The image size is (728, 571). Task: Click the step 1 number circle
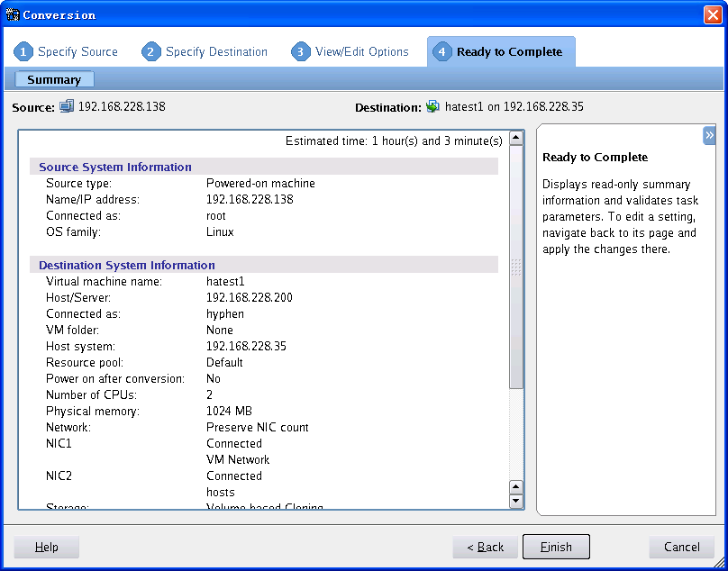click(x=23, y=52)
